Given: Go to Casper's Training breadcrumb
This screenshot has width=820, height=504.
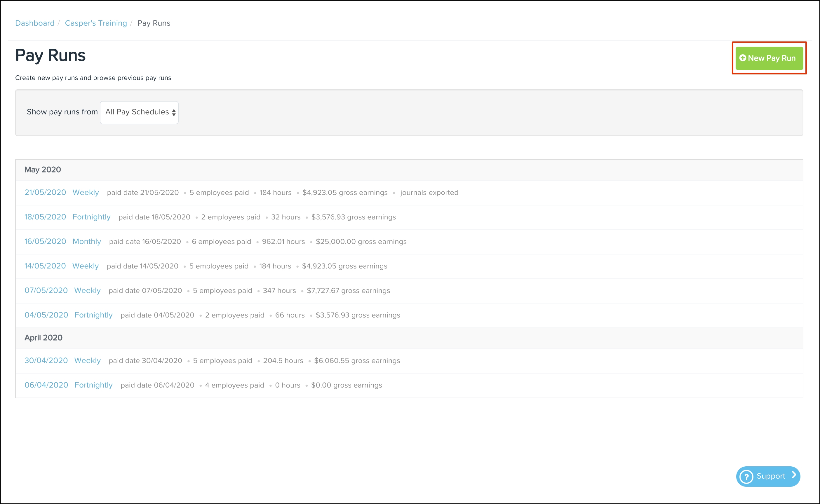Looking at the screenshot, I should pyautogui.click(x=96, y=23).
